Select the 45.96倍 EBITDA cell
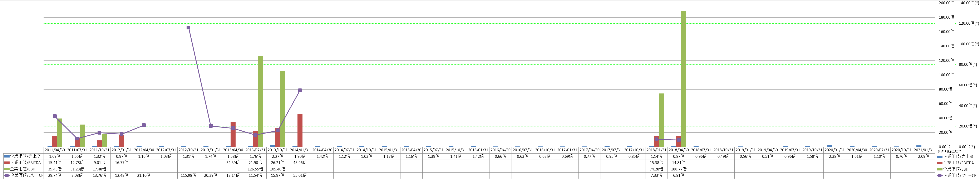Screen dimensions: 980x179 [300, 163]
